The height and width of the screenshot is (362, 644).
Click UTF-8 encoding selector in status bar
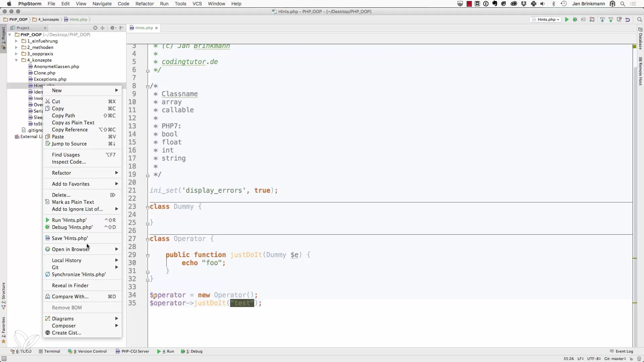(x=594, y=359)
